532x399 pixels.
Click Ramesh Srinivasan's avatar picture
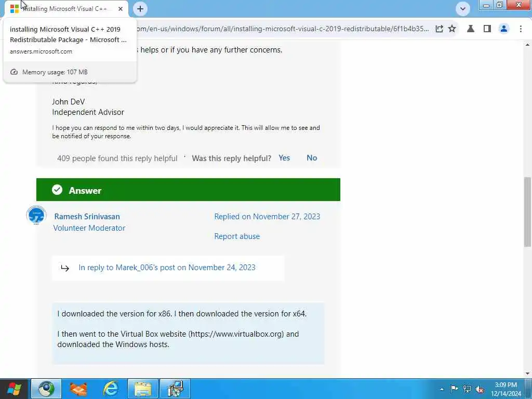pos(36,215)
